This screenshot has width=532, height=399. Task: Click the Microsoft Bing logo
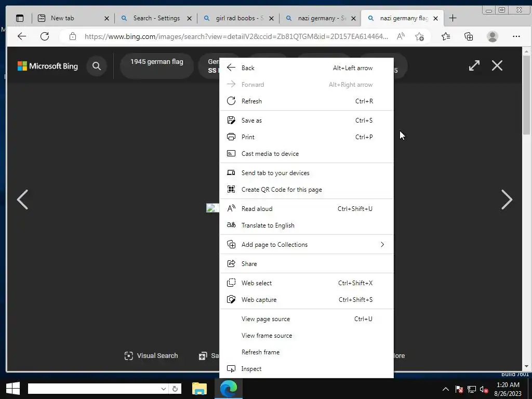click(x=47, y=66)
